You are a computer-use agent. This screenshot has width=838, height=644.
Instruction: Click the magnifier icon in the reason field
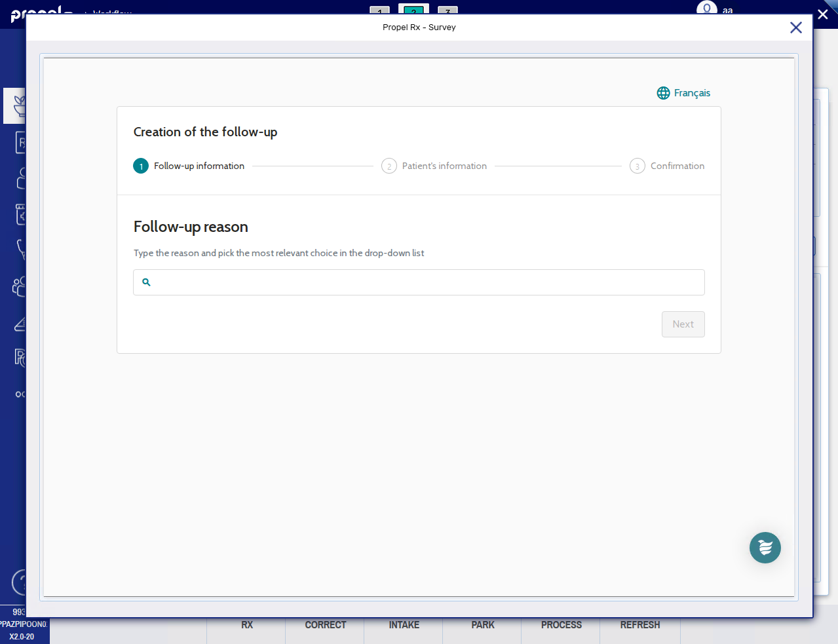(147, 282)
